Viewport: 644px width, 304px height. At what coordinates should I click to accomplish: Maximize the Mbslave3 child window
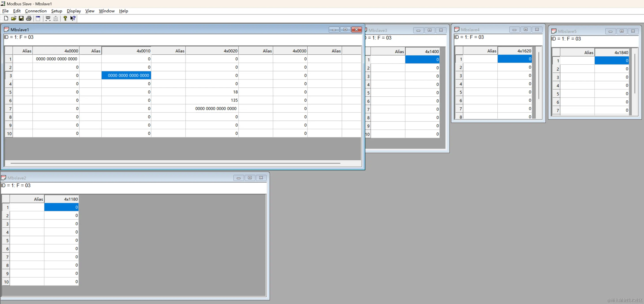coord(429,30)
